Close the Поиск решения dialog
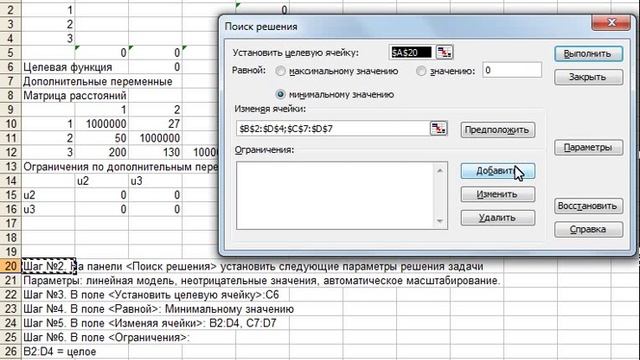 coord(611,23)
